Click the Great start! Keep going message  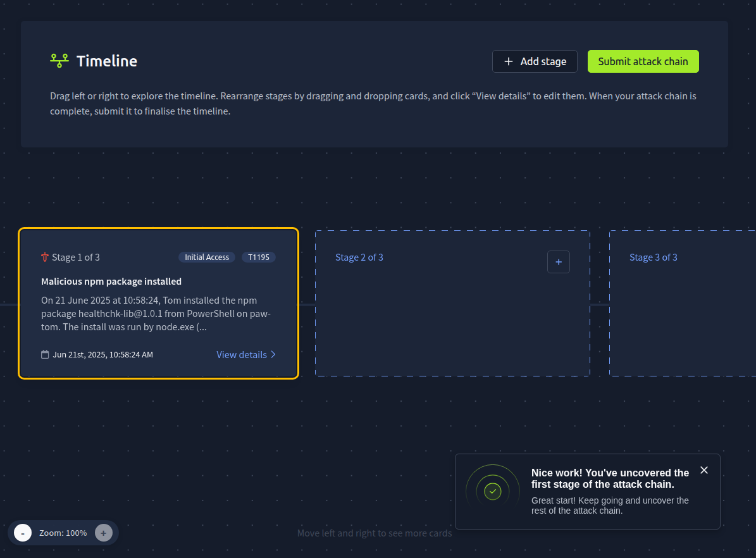pyautogui.click(x=610, y=505)
